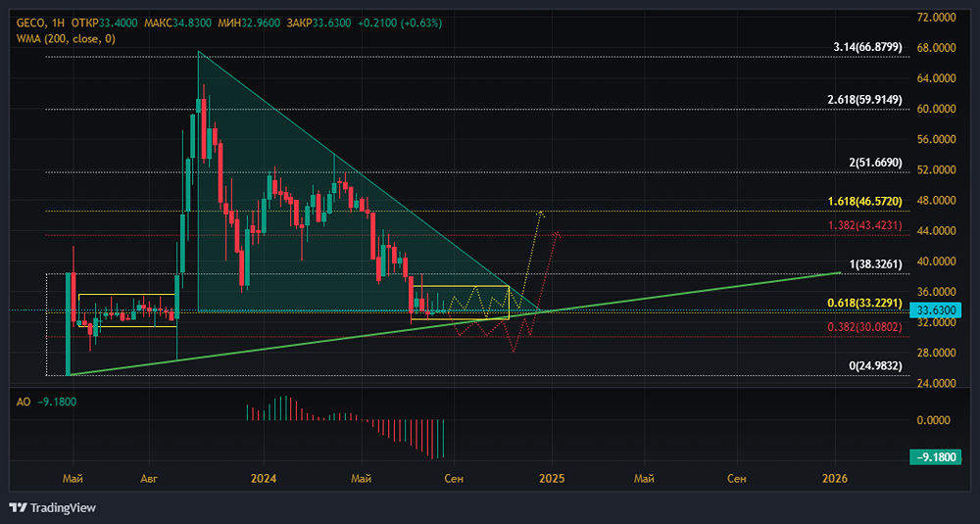Screen dimensions: 980x524
Task: Click the 1.382(43.4231) Fibonacci level label
Action: pyautogui.click(x=864, y=225)
